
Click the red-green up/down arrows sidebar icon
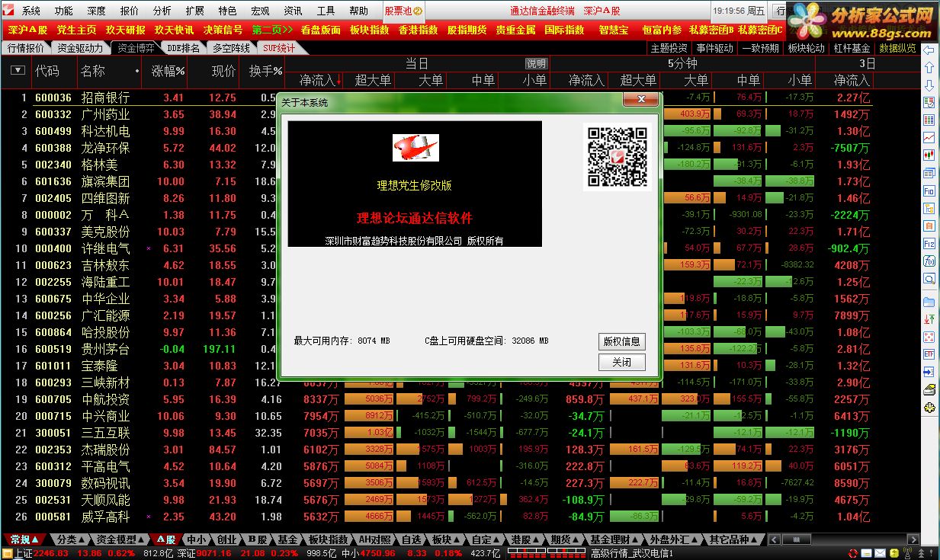[x=929, y=319]
